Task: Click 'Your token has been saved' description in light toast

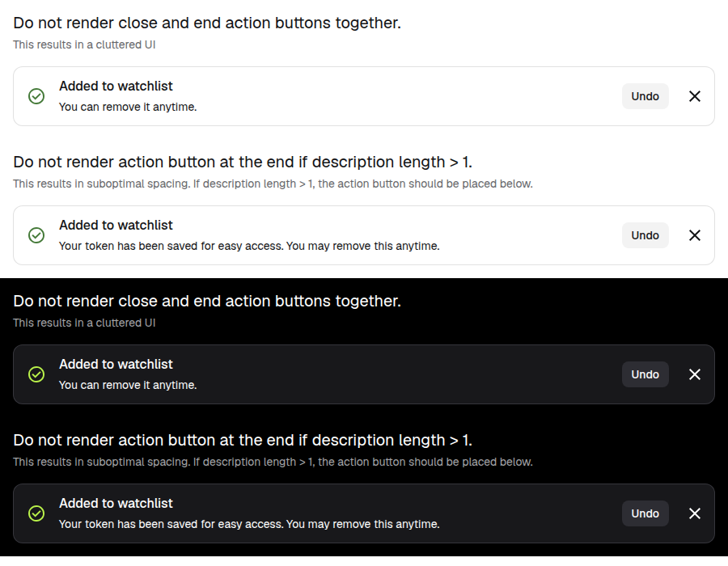Action: 249,246
